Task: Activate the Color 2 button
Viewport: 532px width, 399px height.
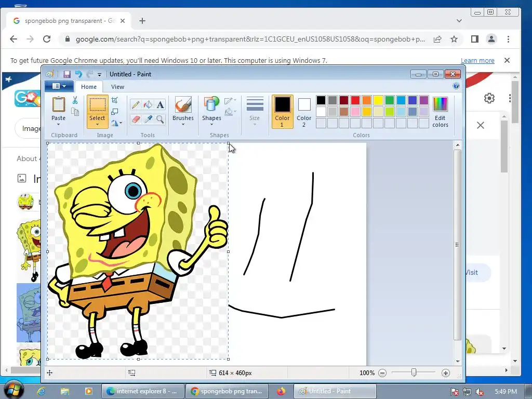Action: (x=304, y=112)
